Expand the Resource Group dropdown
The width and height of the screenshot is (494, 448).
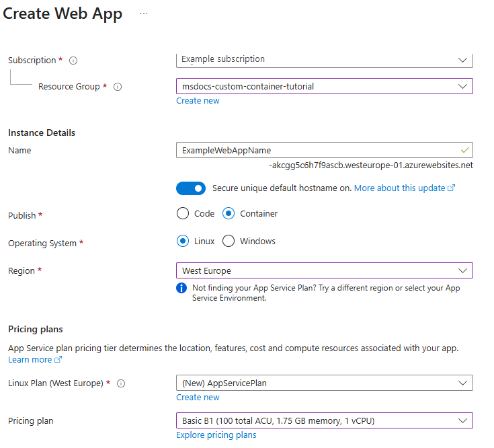point(324,86)
